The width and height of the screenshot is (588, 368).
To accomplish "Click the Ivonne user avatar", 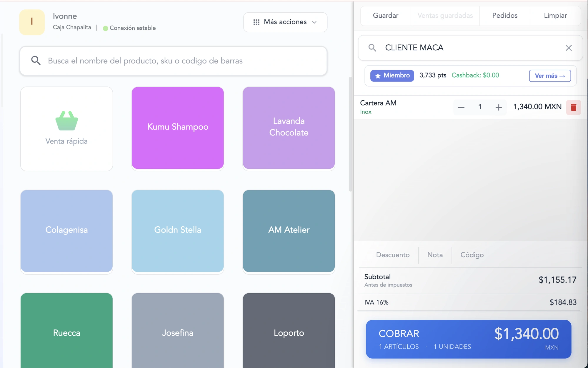I will 32,22.
